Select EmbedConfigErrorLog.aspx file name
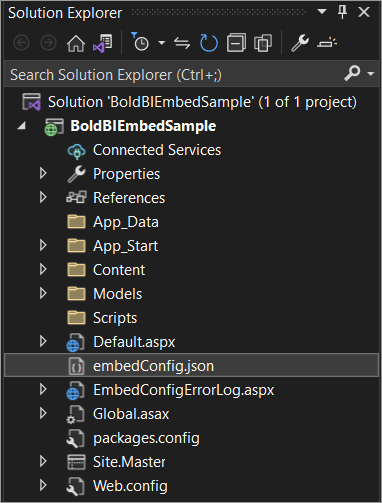 (x=183, y=390)
